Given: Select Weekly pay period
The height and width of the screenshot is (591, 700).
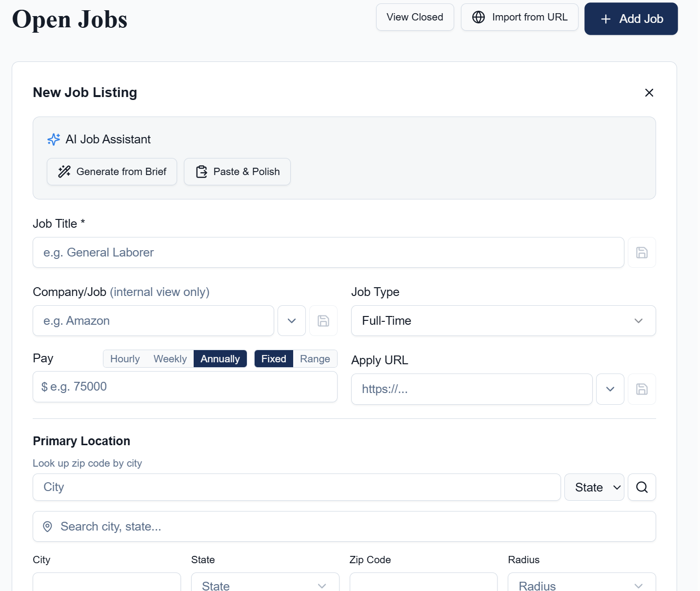Looking at the screenshot, I should pyautogui.click(x=170, y=359).
